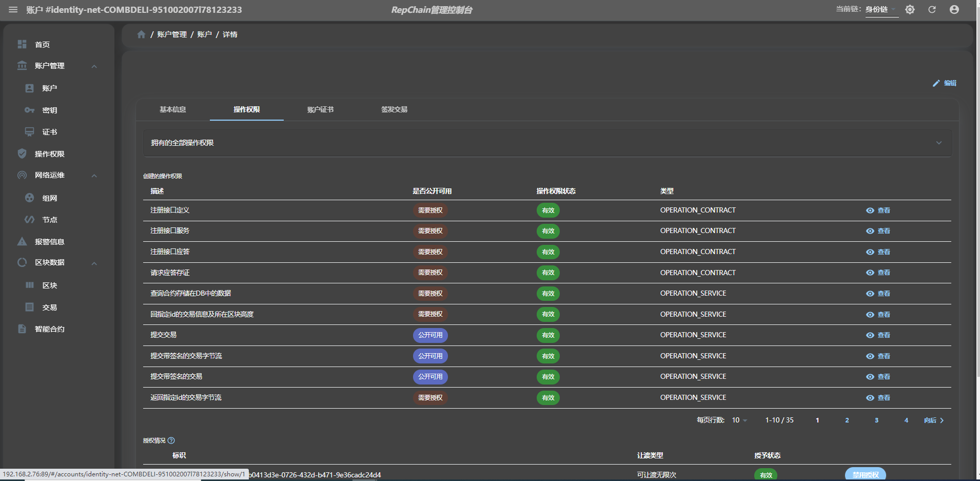Click the 交易 transaction icon
Viewport: 980px width, 481px height.
pos(30,307)
